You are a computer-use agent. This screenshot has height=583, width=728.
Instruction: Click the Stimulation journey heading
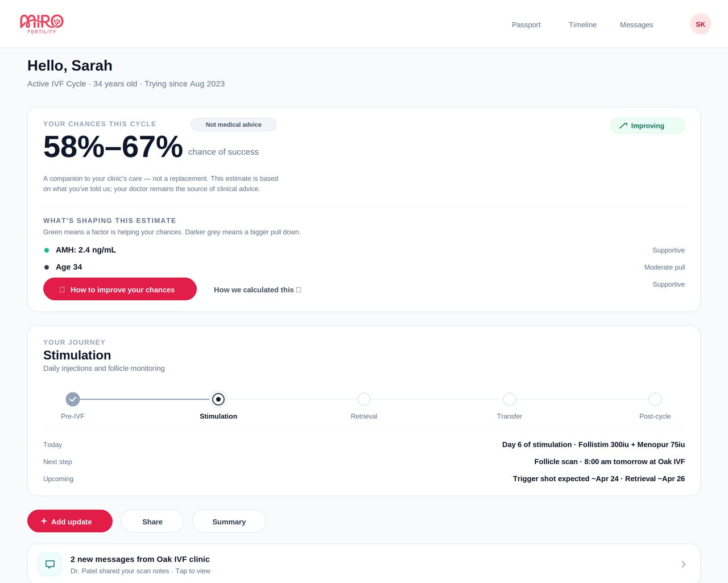coord(77,355)
